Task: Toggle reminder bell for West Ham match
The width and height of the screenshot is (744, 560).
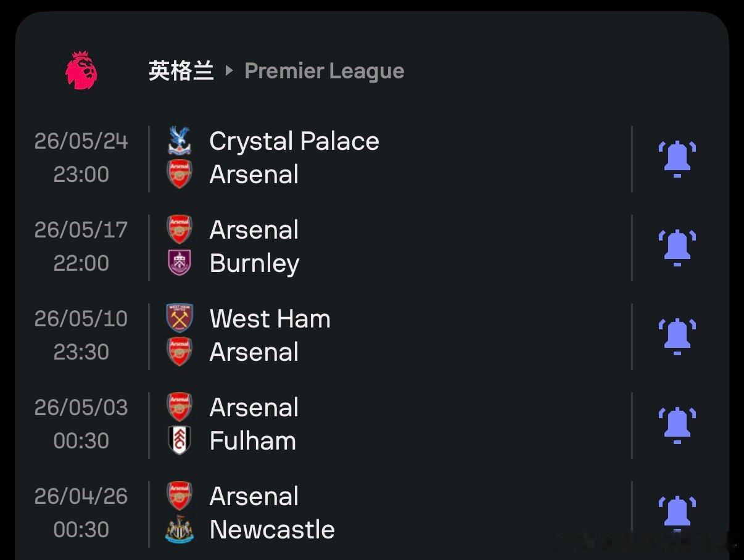Action: click(x=677, y=336)
